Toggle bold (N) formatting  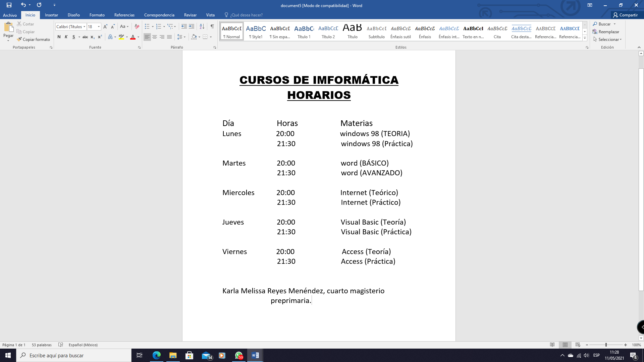tap(59, 37)
